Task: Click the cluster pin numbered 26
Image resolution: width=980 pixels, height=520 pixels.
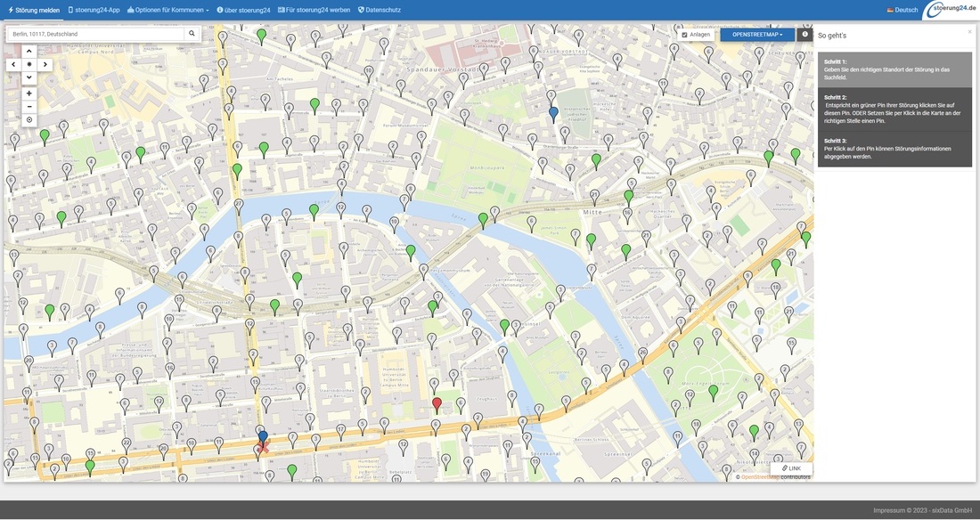Action: pos(642,355)
